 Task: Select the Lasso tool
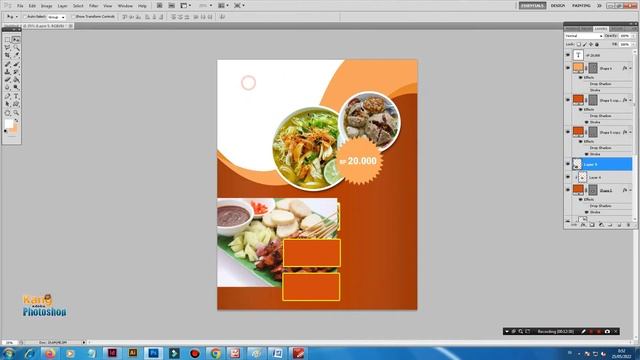pos(7,47)
